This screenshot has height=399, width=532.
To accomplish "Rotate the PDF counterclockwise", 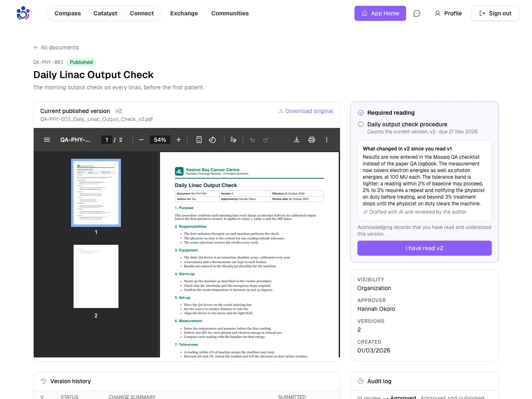I will click(212, 140).
